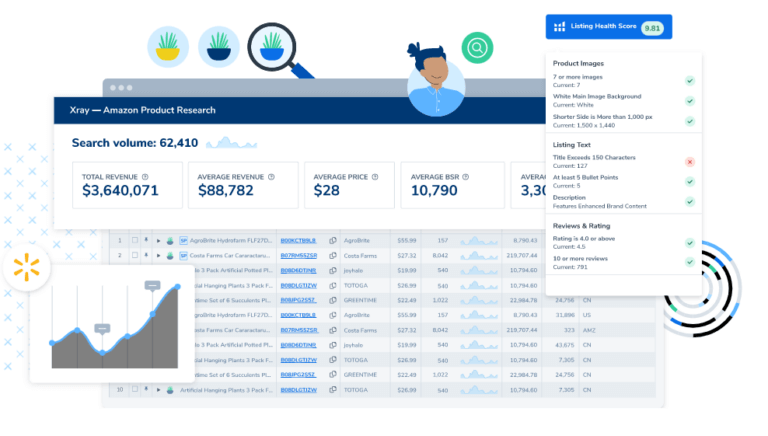768x436 pixels.
Task: Click the user avatar illustration
Action: (436, 81)
